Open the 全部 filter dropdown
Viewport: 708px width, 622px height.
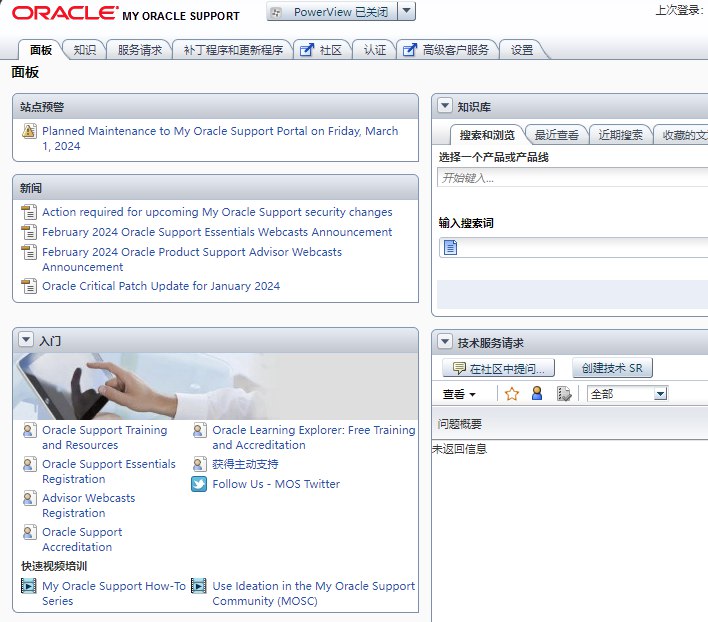(x=660, y=394)
